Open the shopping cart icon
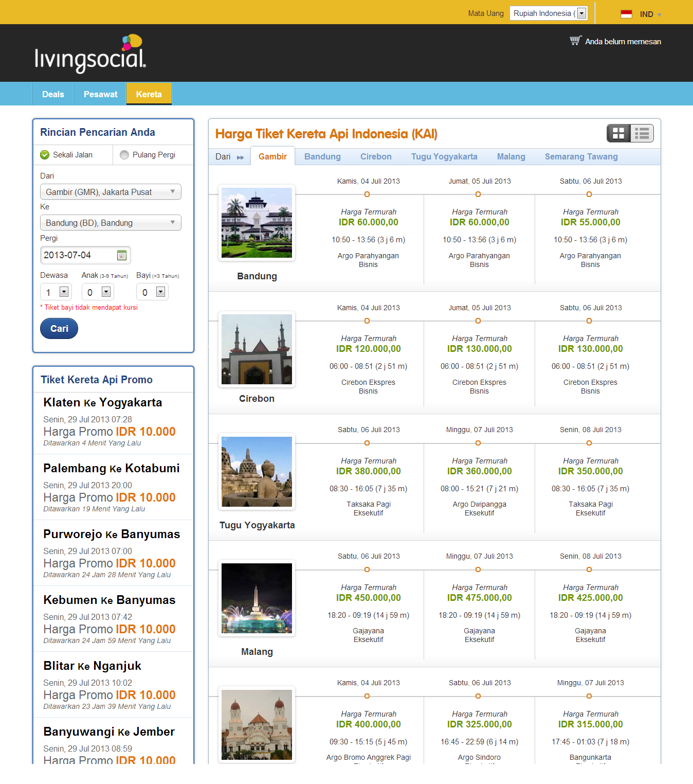The image size is (693, 784). pyautogui.click(x=575, y=41)
